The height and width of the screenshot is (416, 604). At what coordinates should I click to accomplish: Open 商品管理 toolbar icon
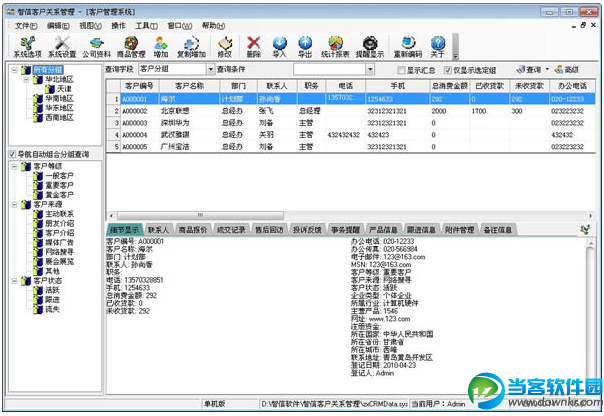coord(131,47)
